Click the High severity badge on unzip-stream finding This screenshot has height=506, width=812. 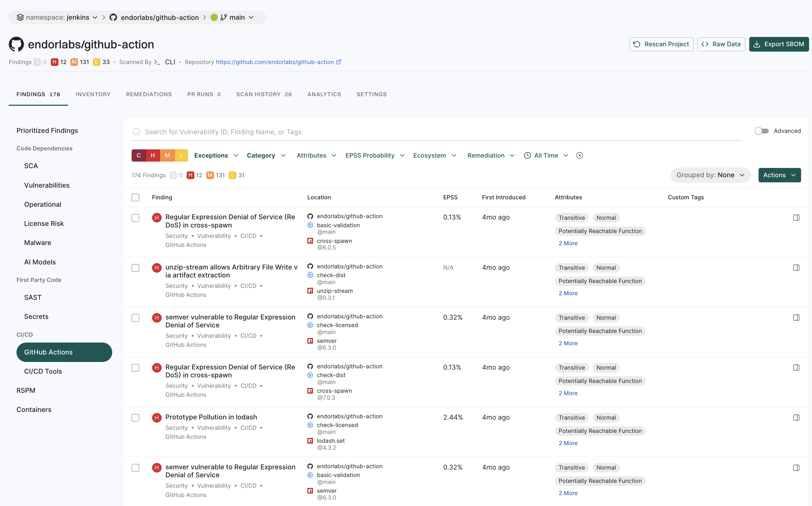157,267
